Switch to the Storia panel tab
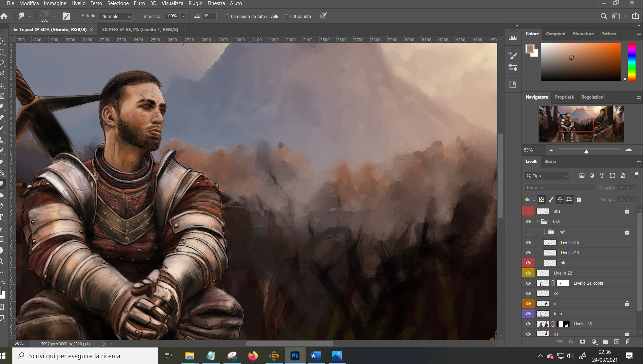Image resolution: width=643 pixels, height=364 pixels. point(550,161)
